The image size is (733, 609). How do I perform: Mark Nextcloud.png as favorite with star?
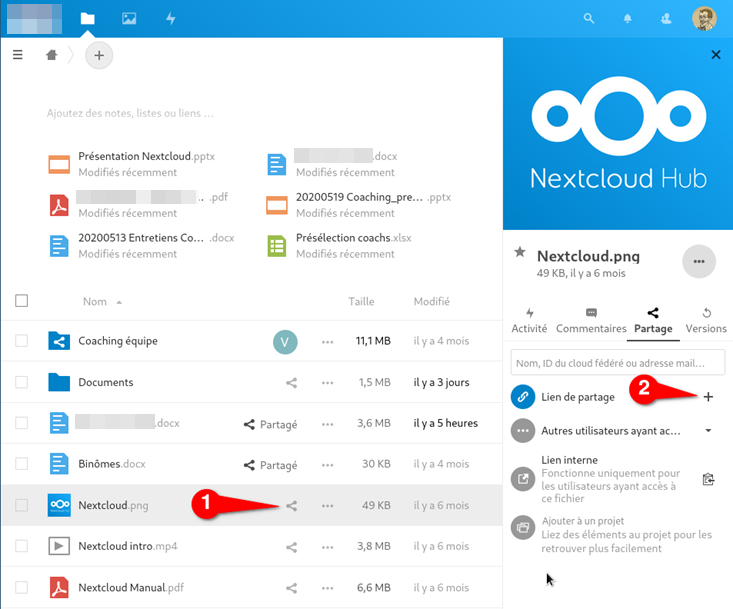coord(519,254)
